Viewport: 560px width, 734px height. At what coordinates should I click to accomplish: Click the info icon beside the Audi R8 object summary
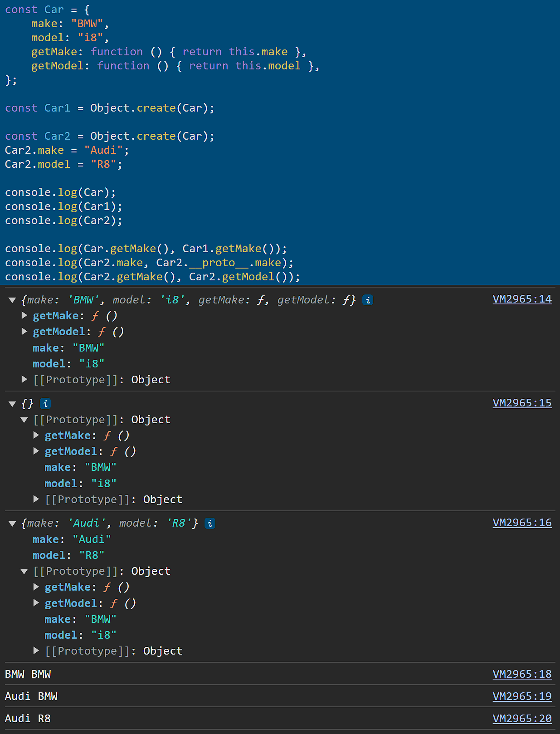pyautogui.click(x=210, y=523)
